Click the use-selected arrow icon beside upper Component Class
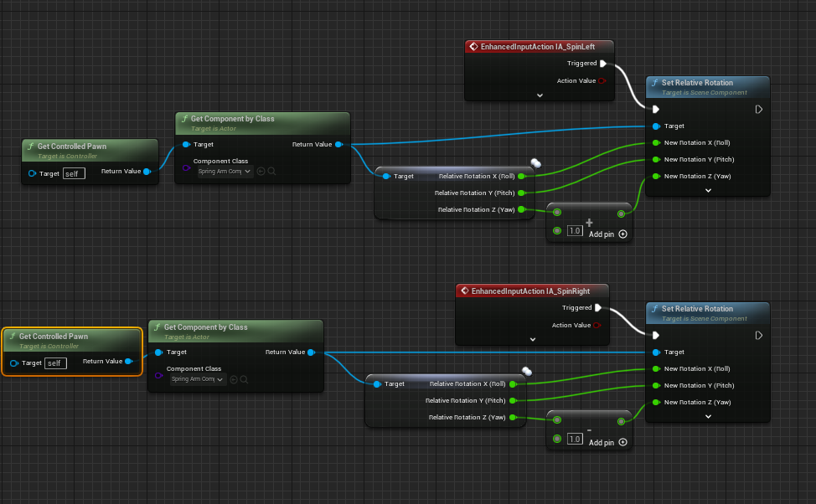This screenshot has width=816, height=504. [261, 172]
